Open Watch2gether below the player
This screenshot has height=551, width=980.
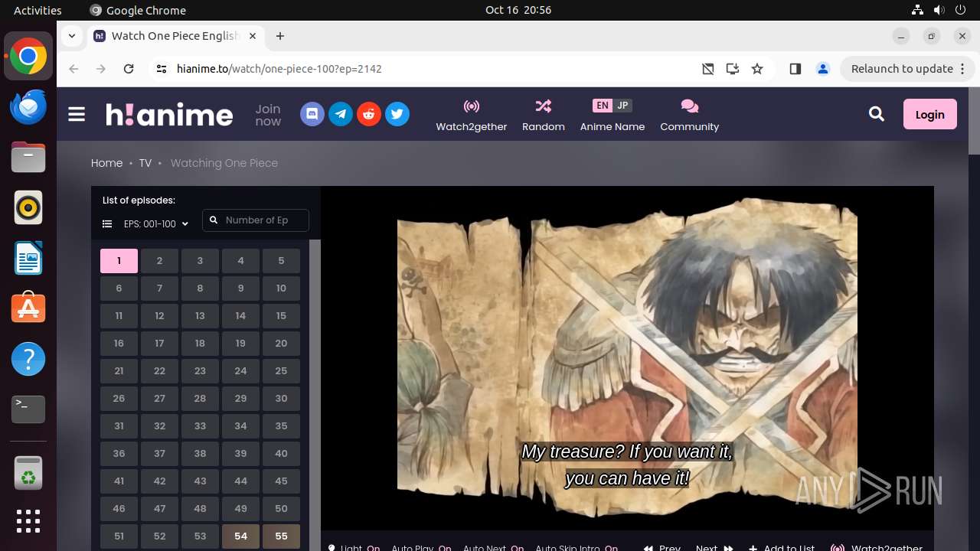pyautogui.click(x=877, y=548)
